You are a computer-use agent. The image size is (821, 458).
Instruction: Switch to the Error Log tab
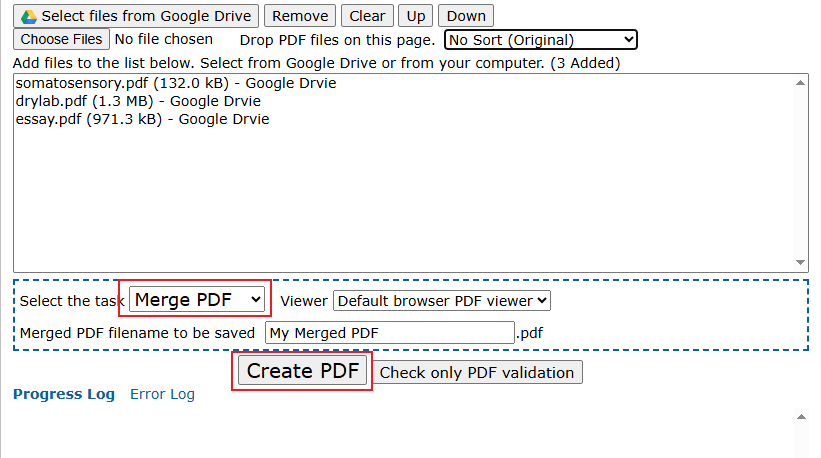162,394
